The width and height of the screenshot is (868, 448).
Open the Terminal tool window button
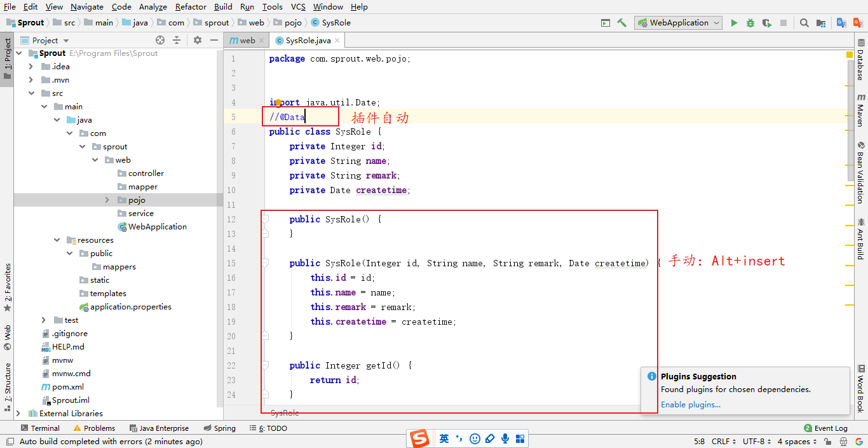[x=40, y=428]
